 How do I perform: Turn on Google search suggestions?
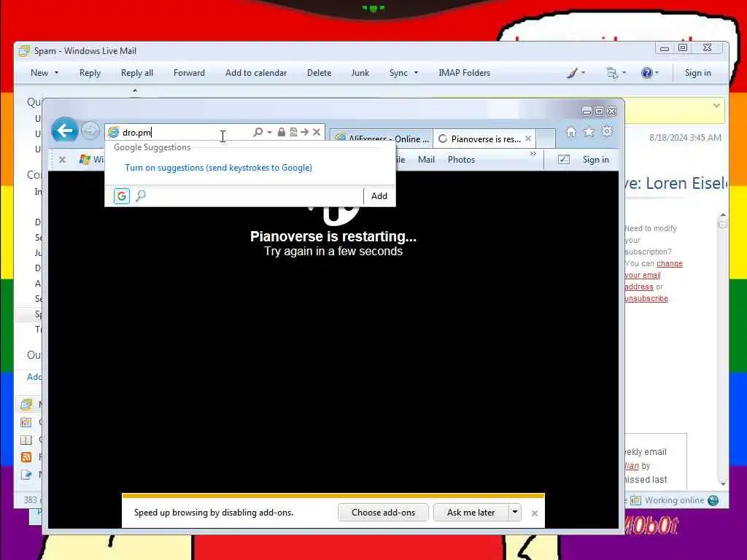218,168
